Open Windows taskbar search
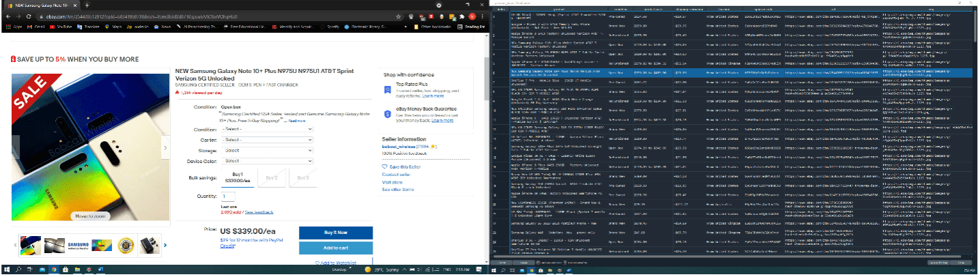This screenshot has width=980, height=277. 19,269
